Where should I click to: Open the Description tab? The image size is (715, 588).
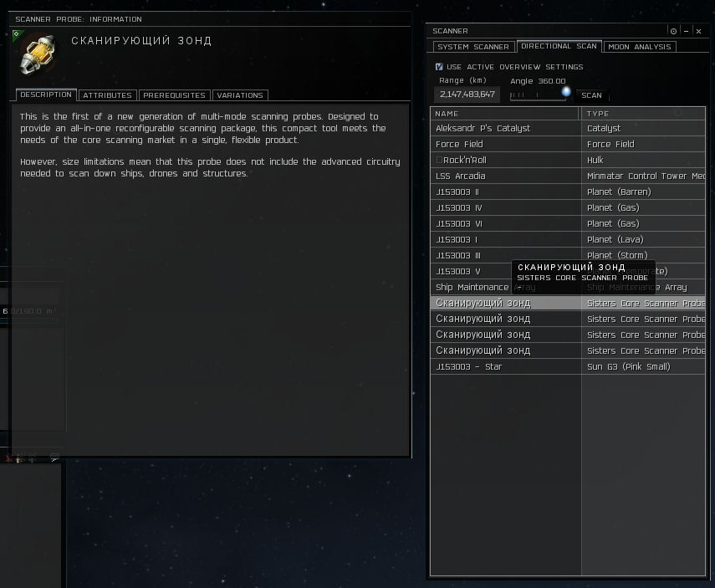point(46,95)
